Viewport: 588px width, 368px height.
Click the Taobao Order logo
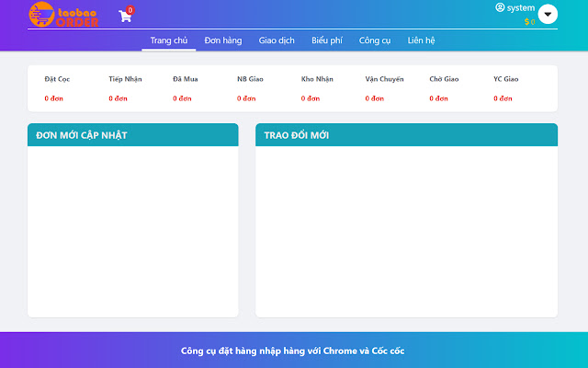pos(63,15)
